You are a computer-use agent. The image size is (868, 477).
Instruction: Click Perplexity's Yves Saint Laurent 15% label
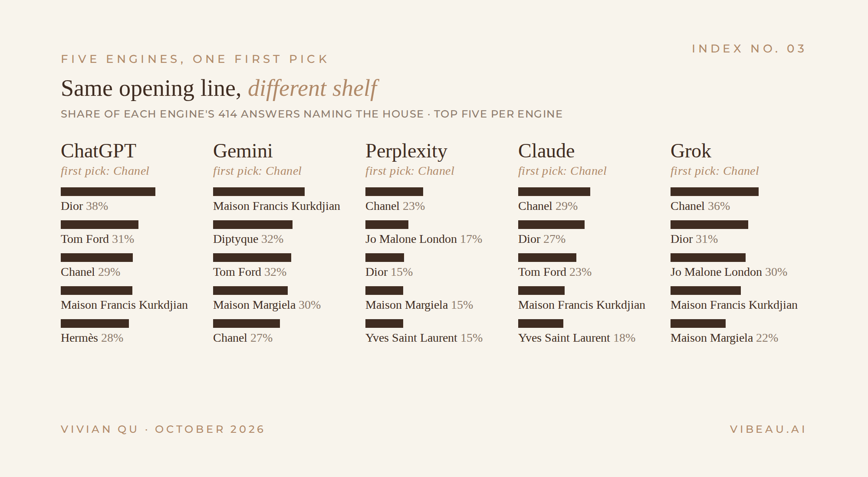click(x=424, y=338)
